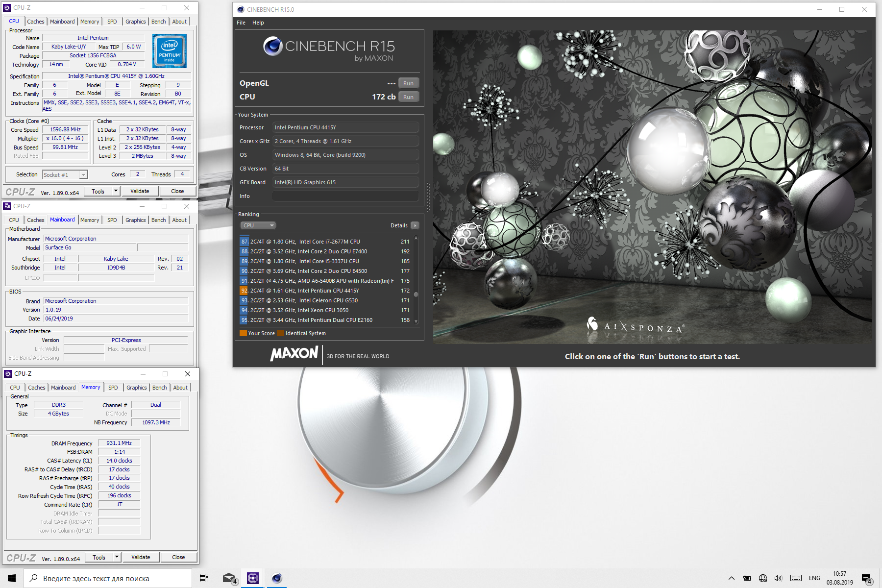Select rank 88 Core 2 Duo E7400 entry
This screenshot has height=588, width=882.
(x=325, y=251)
